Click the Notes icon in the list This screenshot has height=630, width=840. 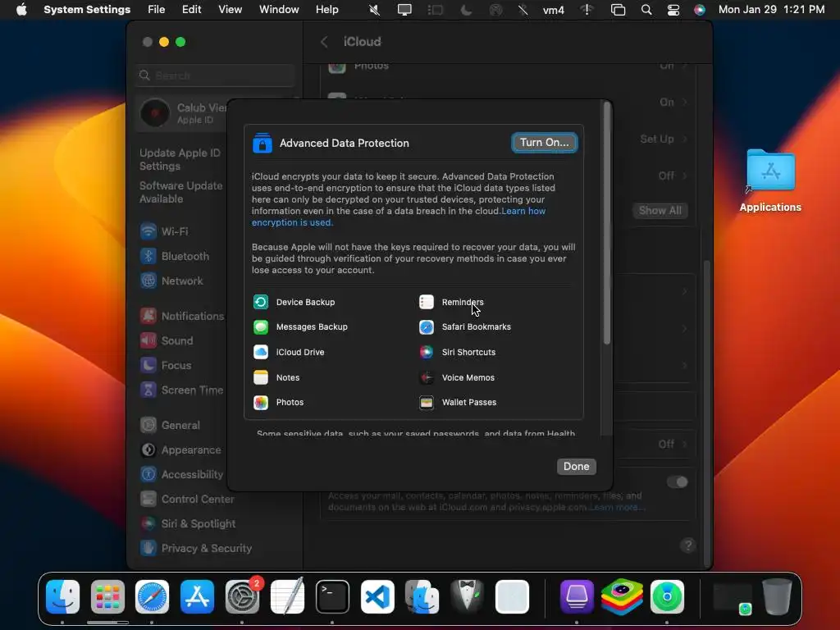[x=261, y=377]
